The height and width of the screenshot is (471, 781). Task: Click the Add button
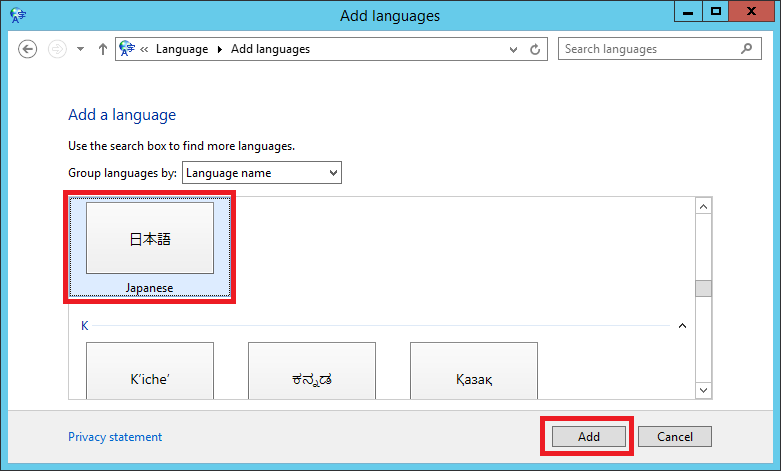coord(589,437)
